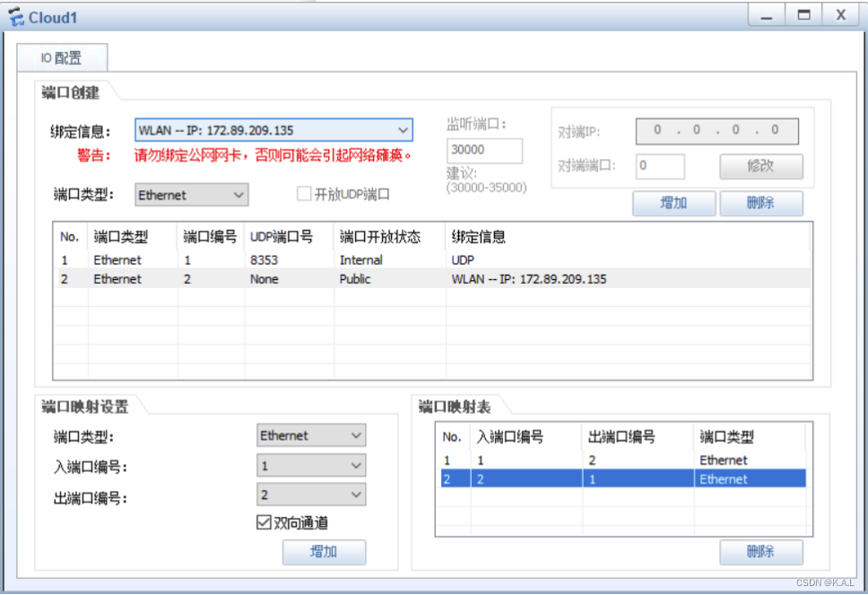Close the Cloud1 window
Image resolution: width=868 pixels, height=595 pixels.
click(x=841, y=15)
